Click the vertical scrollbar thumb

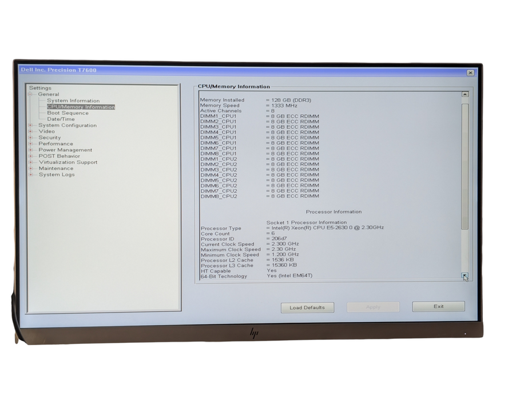point(465,166)
